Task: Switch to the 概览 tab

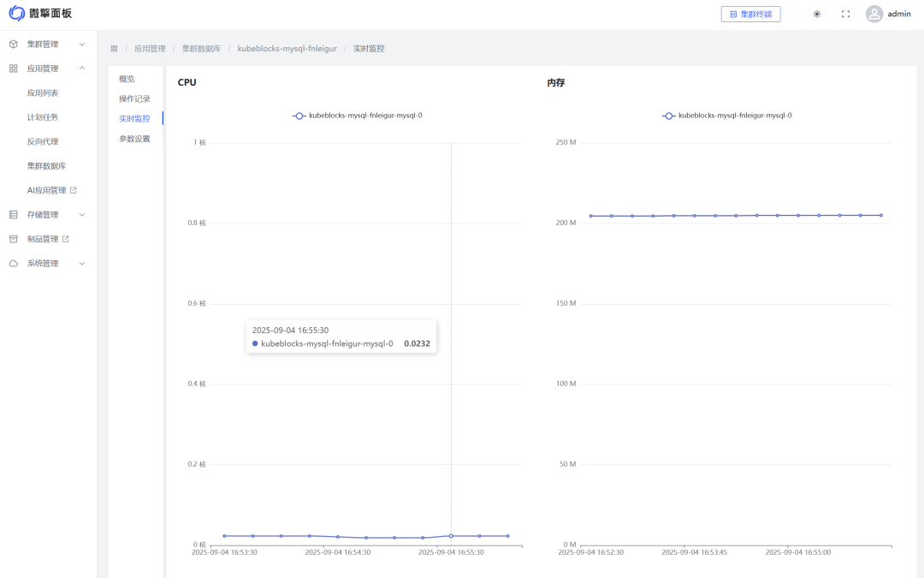Action: [127, 79]
